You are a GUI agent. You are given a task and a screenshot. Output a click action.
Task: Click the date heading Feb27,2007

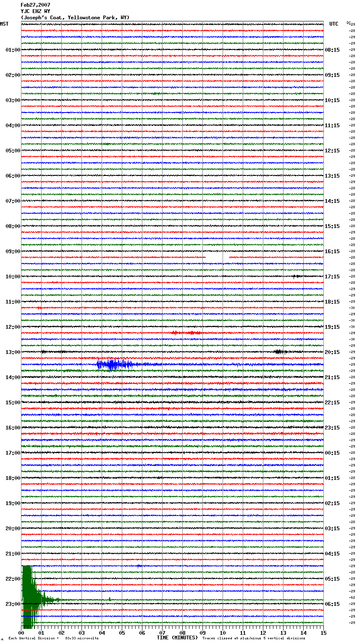(x=35, y=5)
